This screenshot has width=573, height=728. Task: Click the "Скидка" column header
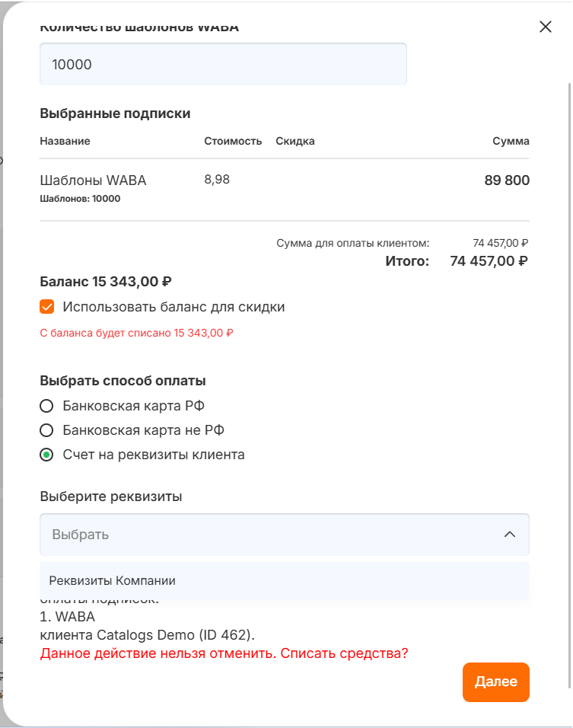[x=295, y=141]
